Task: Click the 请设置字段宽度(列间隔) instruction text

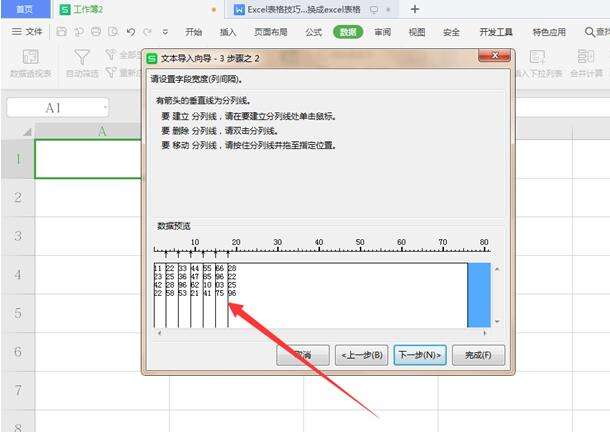Action: [x=196, y=79]
